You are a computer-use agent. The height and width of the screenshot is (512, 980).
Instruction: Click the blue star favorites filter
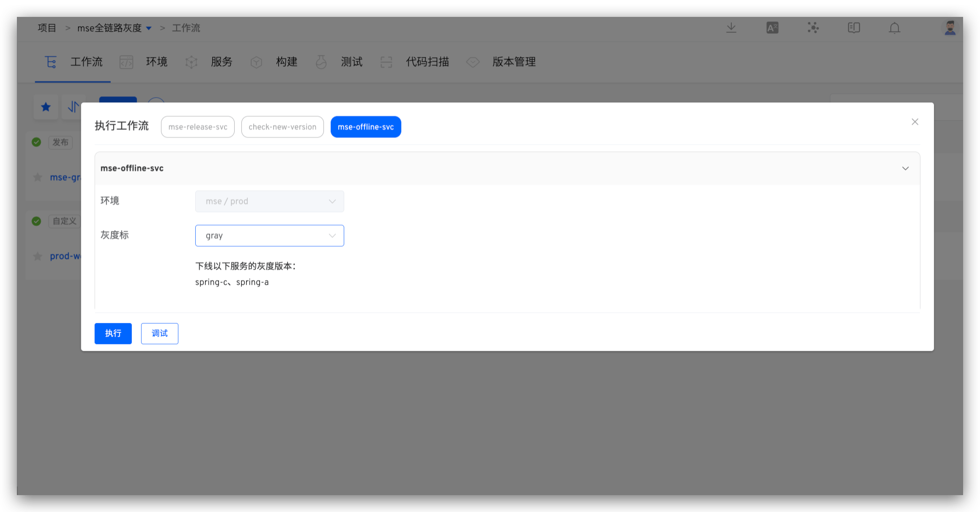46,107
